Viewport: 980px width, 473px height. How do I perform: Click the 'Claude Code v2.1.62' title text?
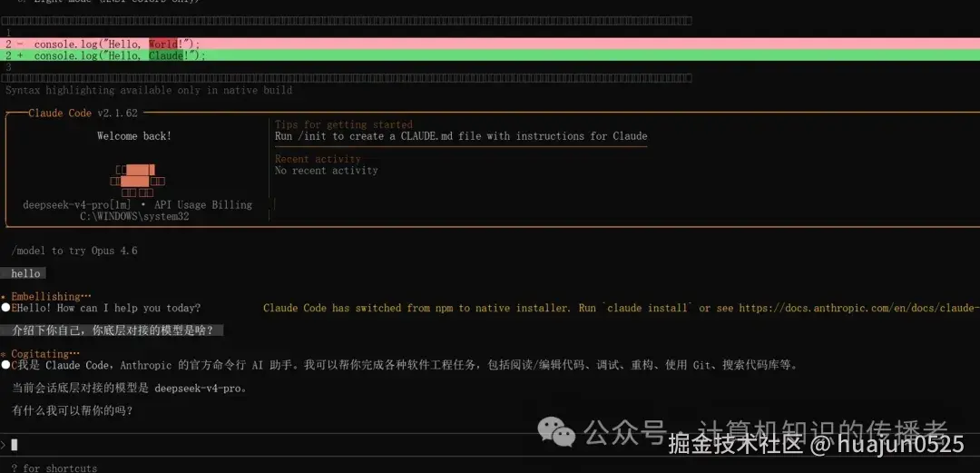(x=83, y=113)
